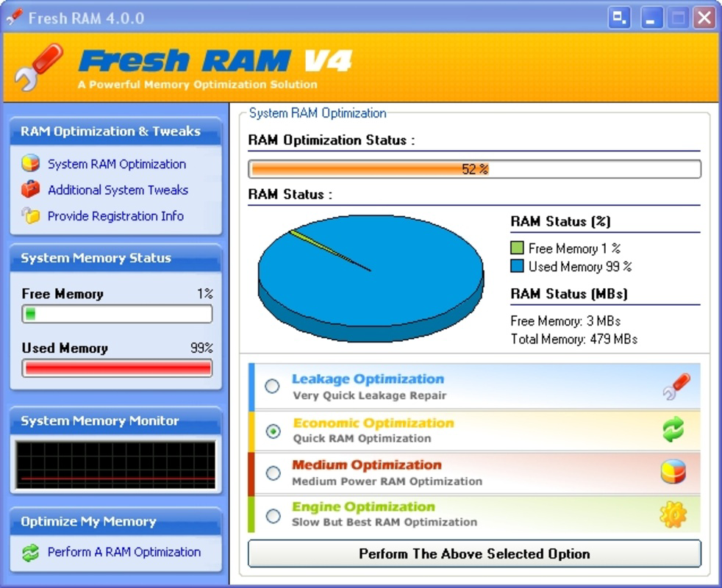Click the blue Used Memory legend swatch
This screenshot has width=722, height=588.
517,266
